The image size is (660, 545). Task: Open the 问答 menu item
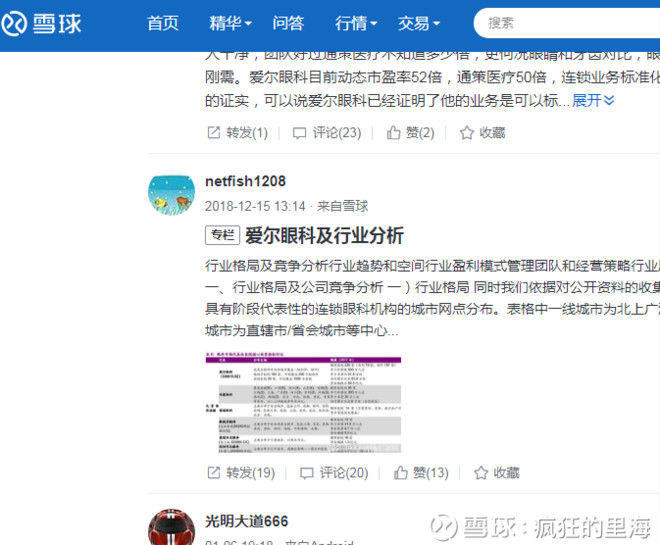(288, 23)
